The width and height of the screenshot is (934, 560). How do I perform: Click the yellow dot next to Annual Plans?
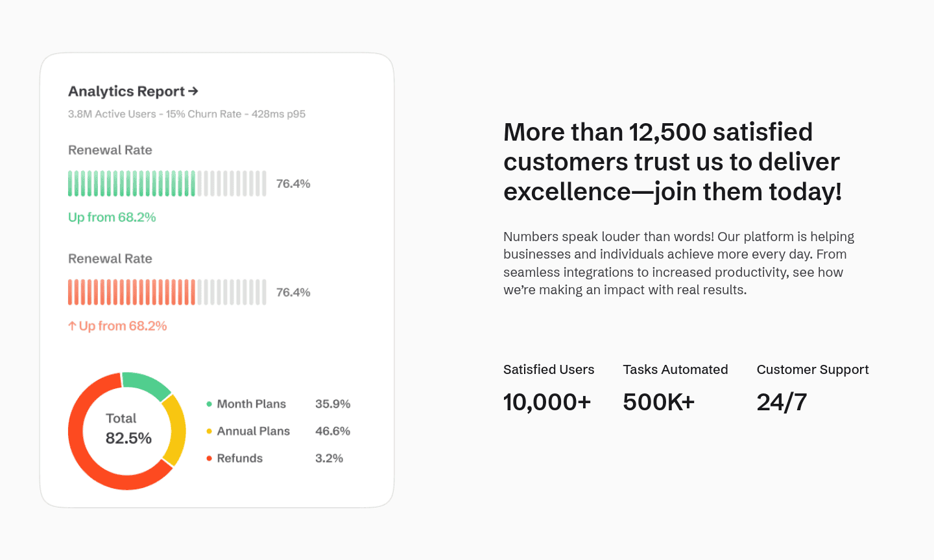[x=209, y=431]
